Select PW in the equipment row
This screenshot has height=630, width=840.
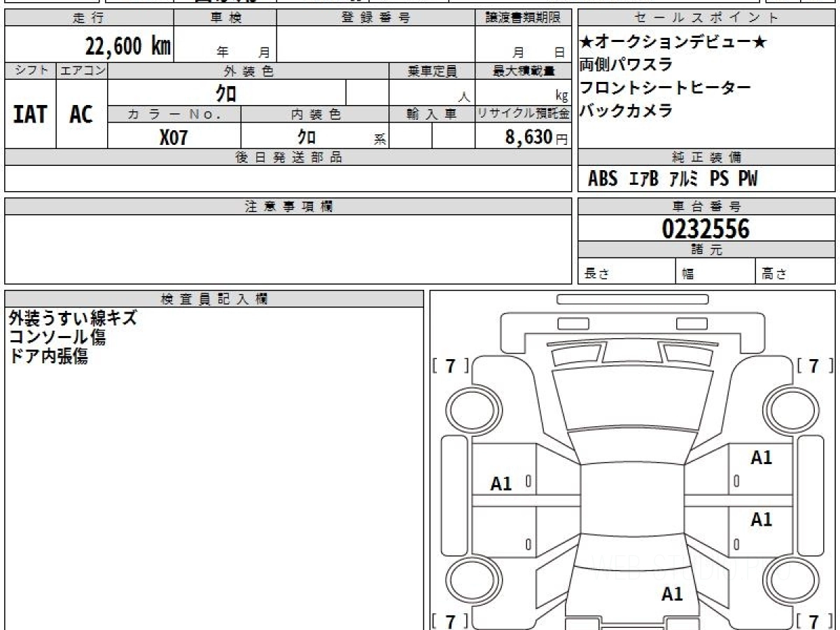pos(748,179)
